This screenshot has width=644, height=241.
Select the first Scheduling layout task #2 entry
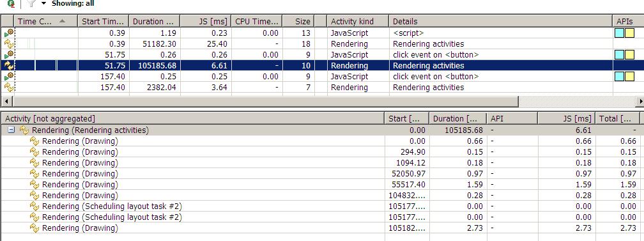[321, 206]
